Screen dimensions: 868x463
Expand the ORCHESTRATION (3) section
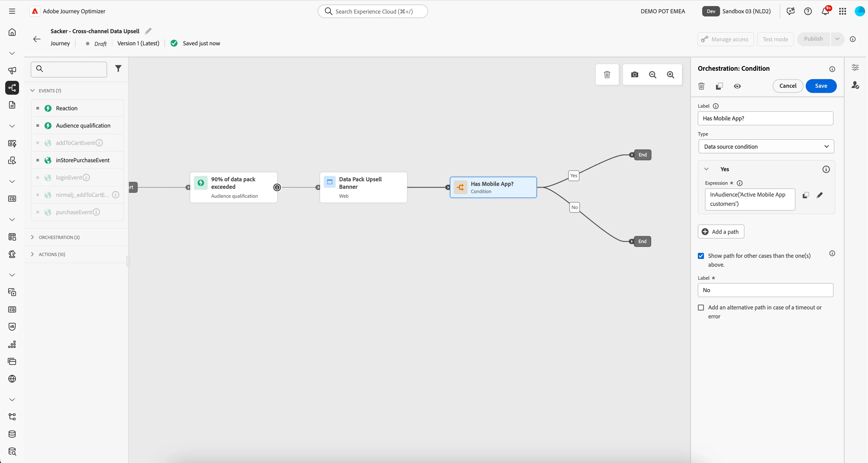[x=32, y=237]
